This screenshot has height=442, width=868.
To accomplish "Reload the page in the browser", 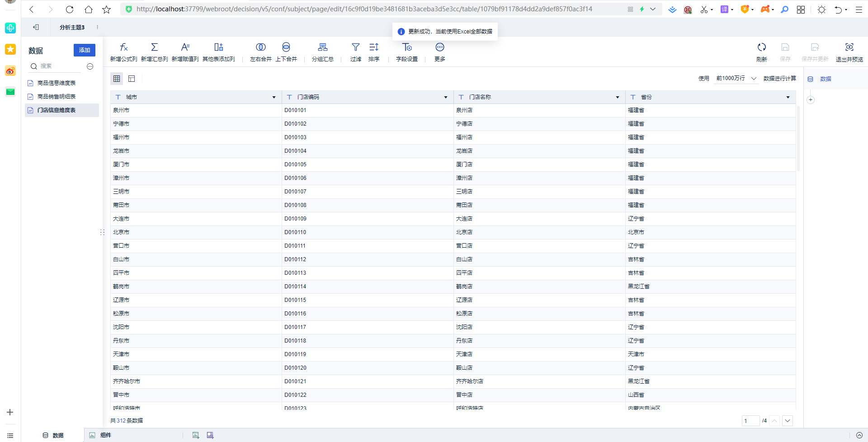I will click(70, 9).
